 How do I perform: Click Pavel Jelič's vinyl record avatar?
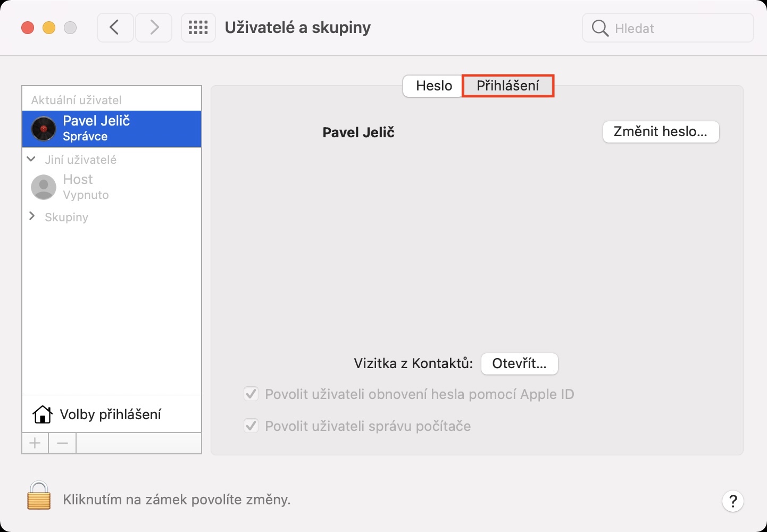(x=44, y=129)
